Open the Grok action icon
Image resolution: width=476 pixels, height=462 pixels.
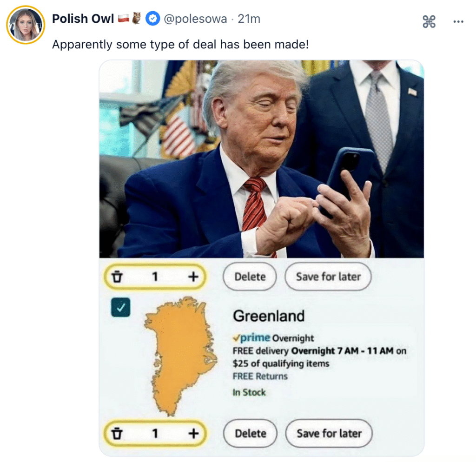pos(429,21)
